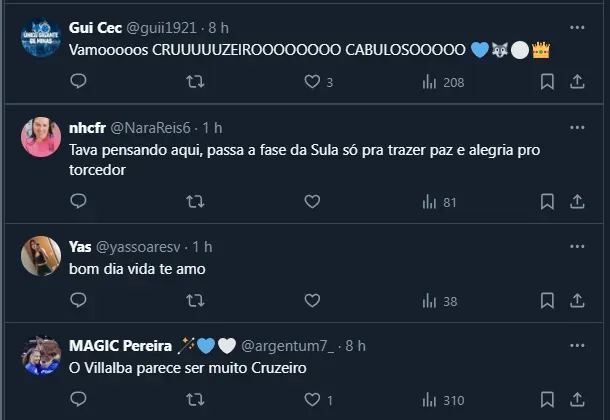Share Gui Cec's tweet
Image resolution: width=610 pixels, height=420 pixels.
[x=578, y=82]
